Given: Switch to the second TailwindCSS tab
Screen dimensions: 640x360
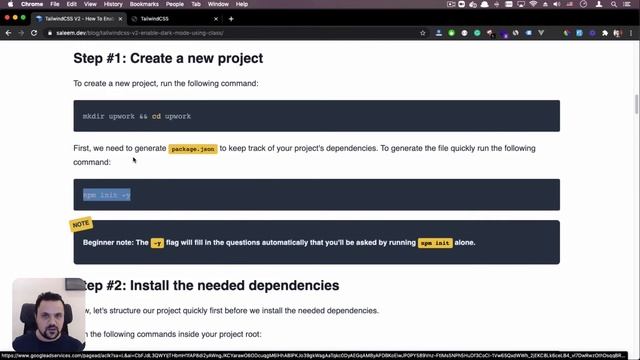Looking at the screenshot, I should click(x=175, y=19).
